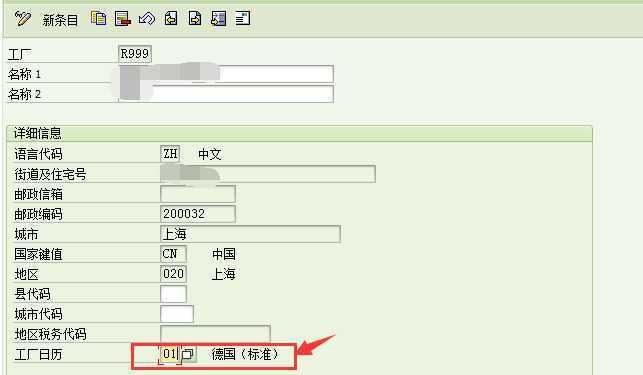Viewport: 643px width, 375px height.
Task: Click the Delete entry icon
Action: 123,19
